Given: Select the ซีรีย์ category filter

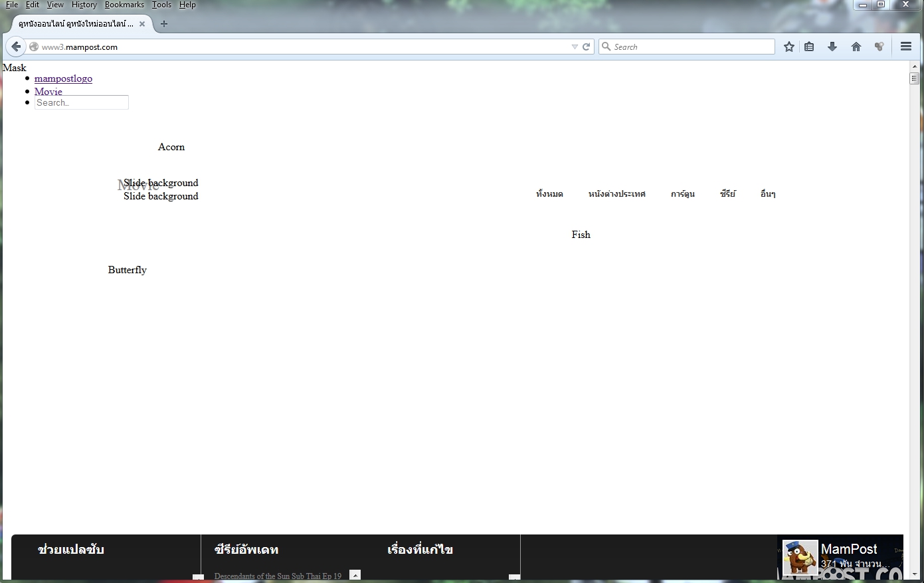Looking at the screenshot, I should pos(727,194).
